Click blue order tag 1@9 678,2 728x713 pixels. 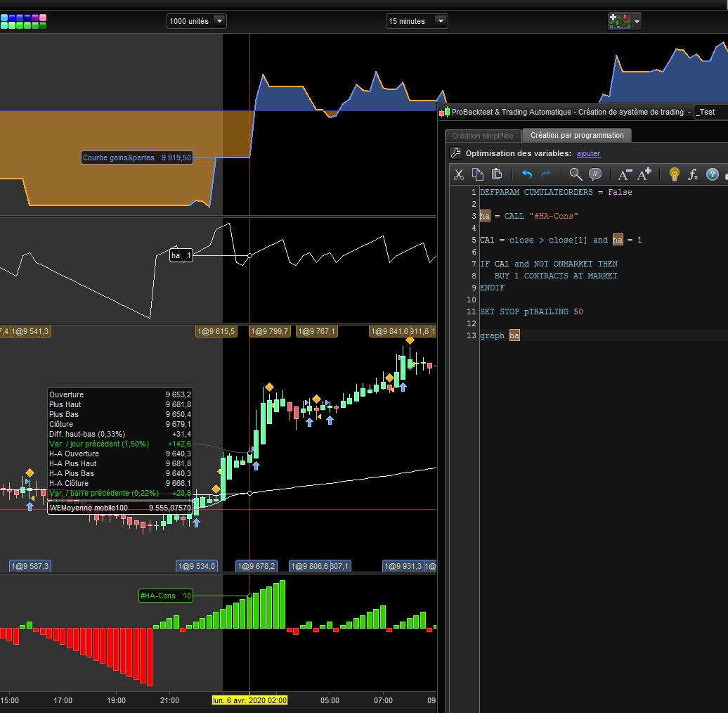(x=256, y=566)
